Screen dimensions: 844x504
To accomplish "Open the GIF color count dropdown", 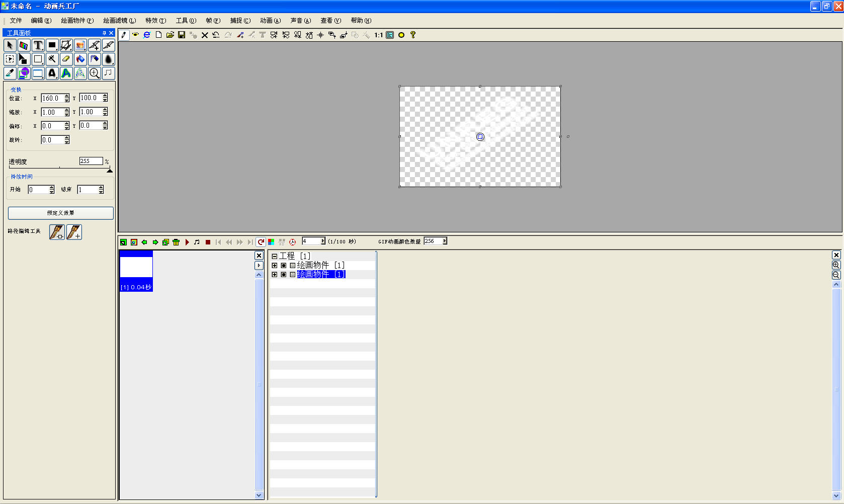I will 445,241.
